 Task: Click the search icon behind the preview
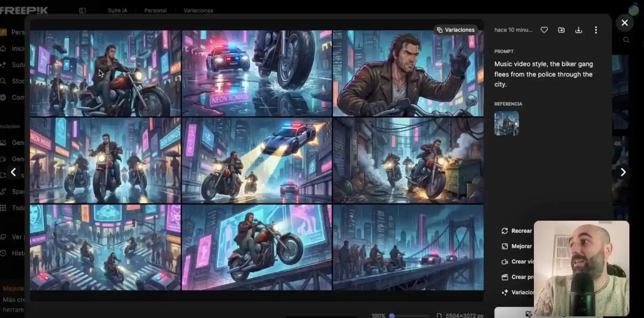point(626,40)
